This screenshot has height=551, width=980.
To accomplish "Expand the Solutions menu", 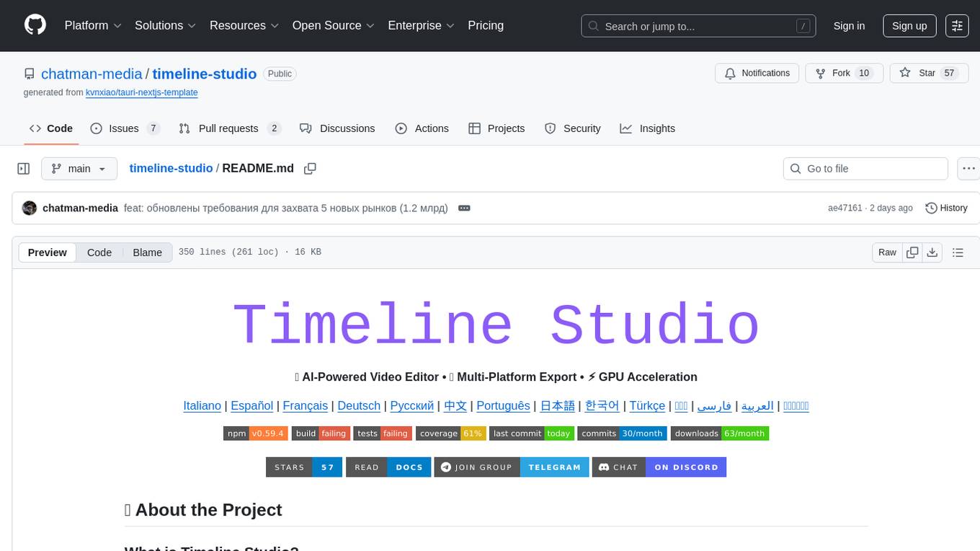I will [x=166, y=25].
